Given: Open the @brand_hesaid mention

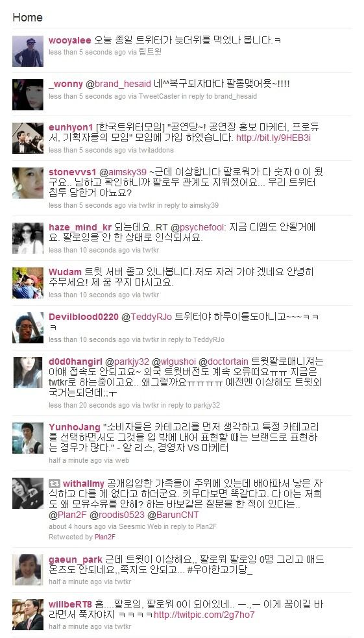Looking at the screenshot, I should [118, 84].
